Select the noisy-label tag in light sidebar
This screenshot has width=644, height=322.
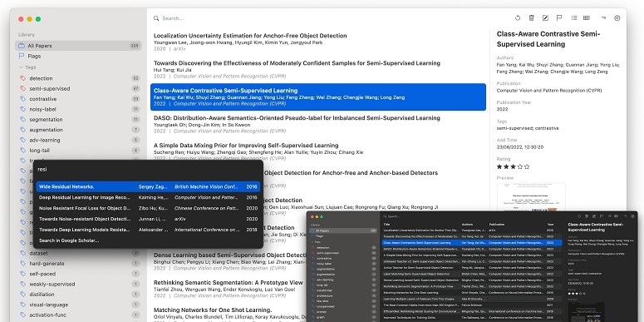[x=79, y=109]
